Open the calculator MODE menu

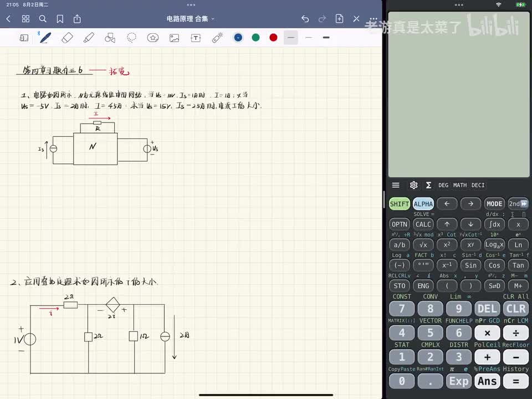click(494, 204)
